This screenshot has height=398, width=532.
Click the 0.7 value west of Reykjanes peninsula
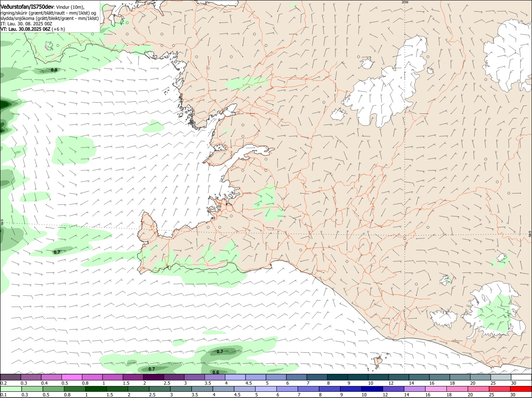57,252
